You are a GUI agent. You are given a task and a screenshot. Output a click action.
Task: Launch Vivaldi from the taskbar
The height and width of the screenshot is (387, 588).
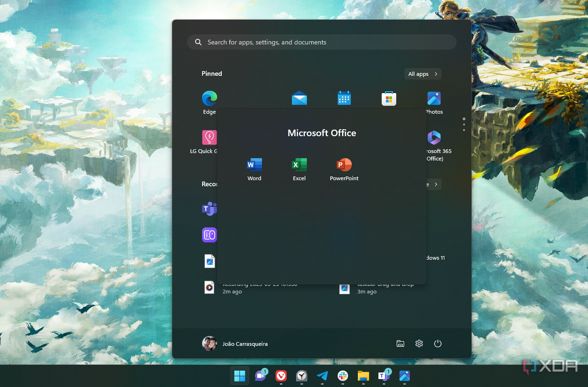coord(281,376)
